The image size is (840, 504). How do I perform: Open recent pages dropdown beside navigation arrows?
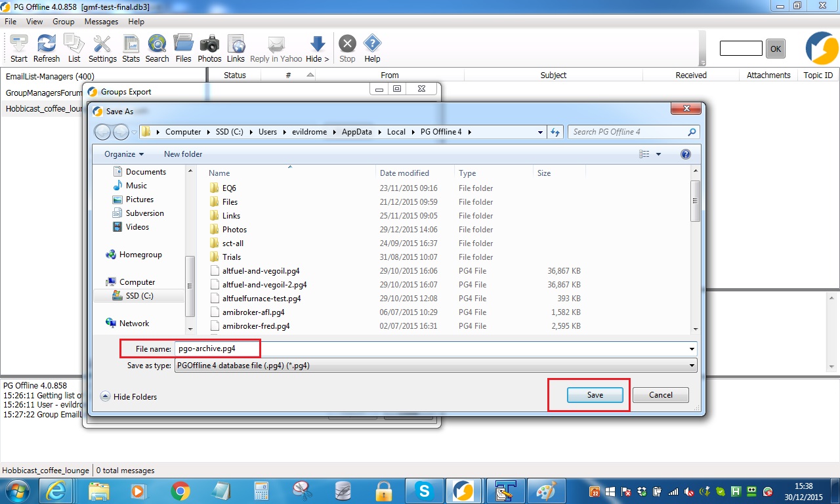(x=134, y=132)
